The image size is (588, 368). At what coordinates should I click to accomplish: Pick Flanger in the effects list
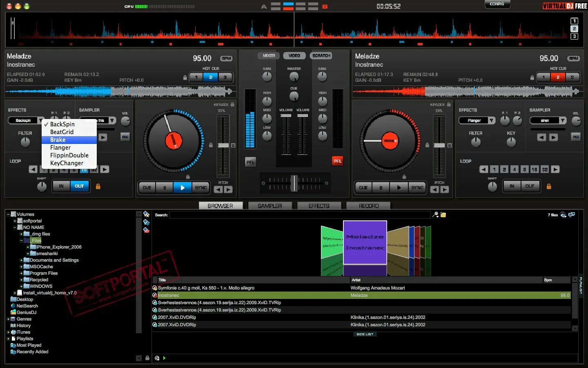[69, 148]
